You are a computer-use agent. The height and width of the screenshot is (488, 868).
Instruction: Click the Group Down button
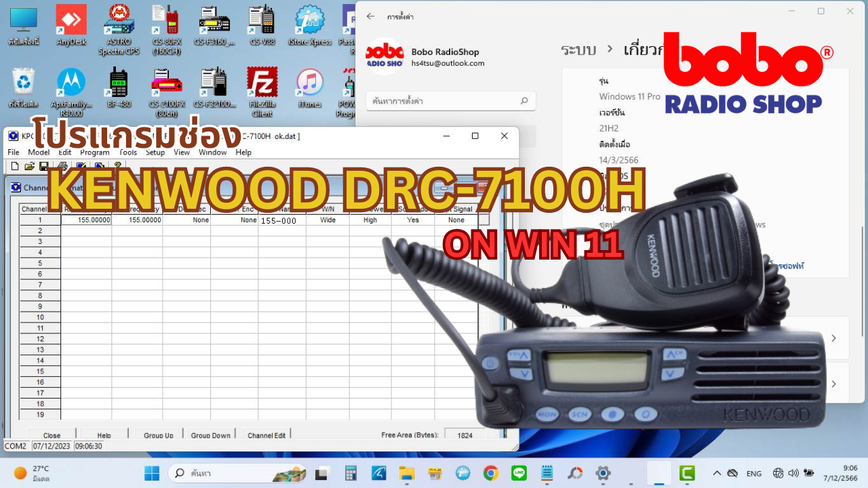tap(210, 435)
